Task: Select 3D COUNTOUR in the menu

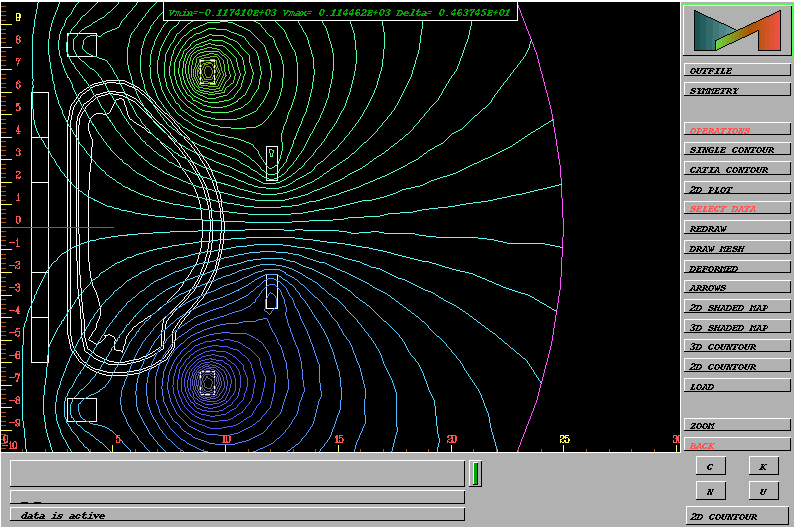Action: click(737, 346)
